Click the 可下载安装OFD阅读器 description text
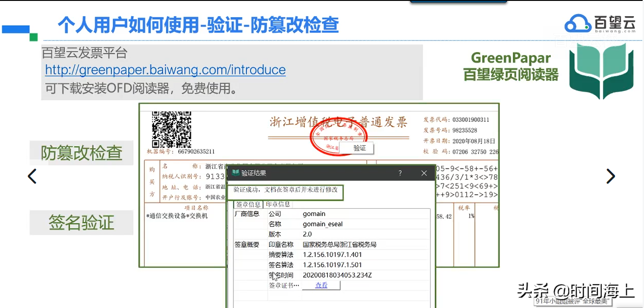This screenshot has width=644, height=308. (x=141, y=88)
